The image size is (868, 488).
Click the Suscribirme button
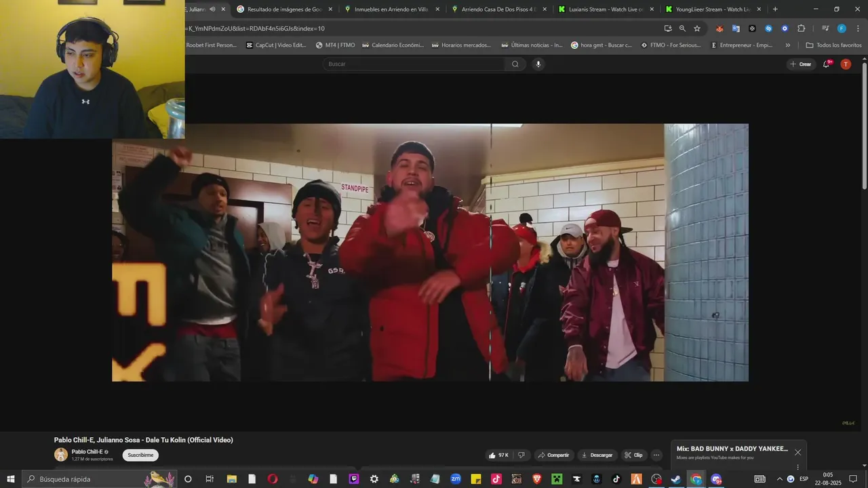click(x=140, y=455)
